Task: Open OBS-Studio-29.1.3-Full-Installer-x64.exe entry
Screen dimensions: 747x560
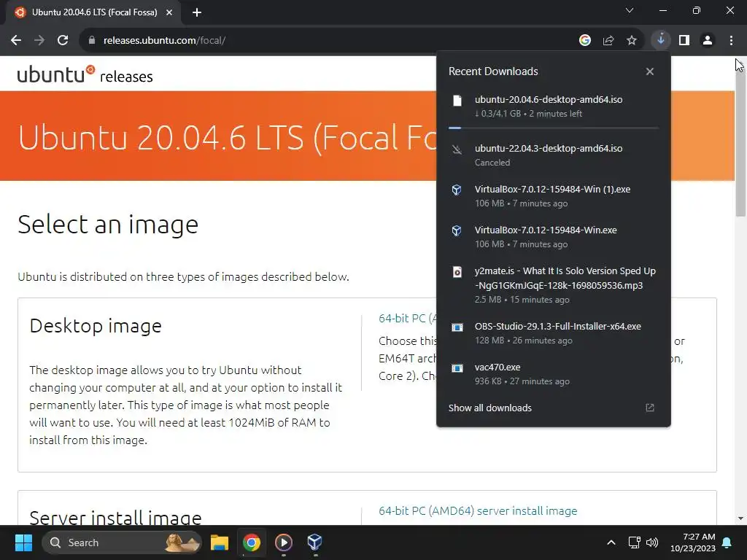Action: coord(554,332)
